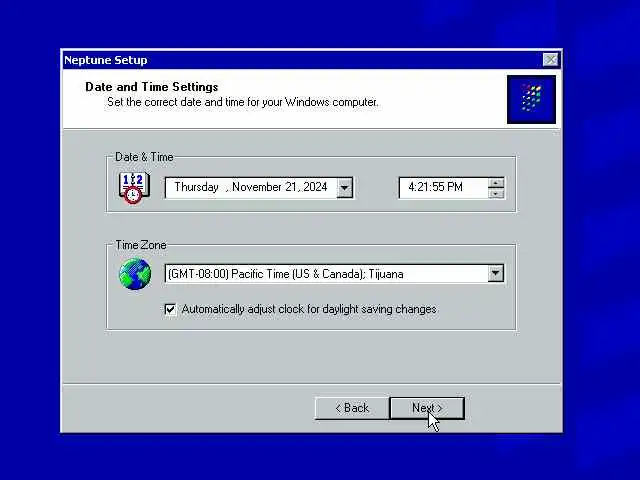Click the Neptune Setup title bar text
Viewport: 640px width, 480px height.
coord(106,60)
